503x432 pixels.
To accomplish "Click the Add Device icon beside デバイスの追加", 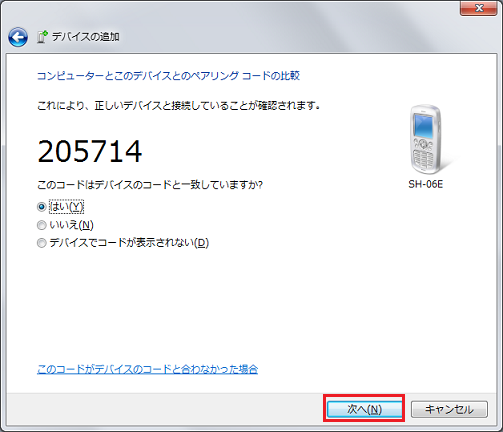I will click(42, 37).
